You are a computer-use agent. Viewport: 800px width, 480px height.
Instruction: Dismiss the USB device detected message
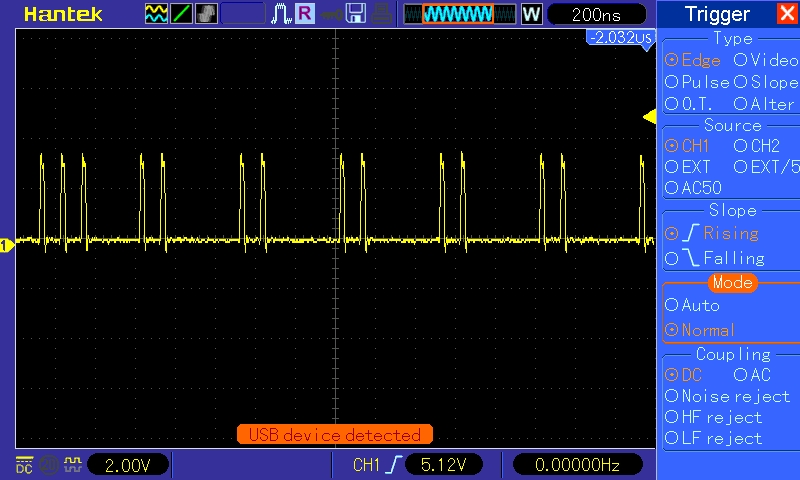[x=335, y=435]
